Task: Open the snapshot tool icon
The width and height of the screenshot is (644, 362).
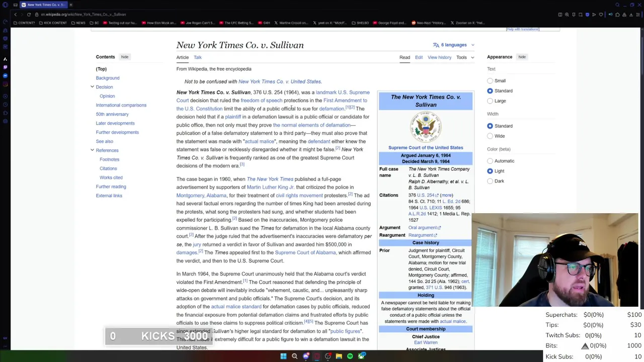Action: pyautogui.click(x=580, y=15)
